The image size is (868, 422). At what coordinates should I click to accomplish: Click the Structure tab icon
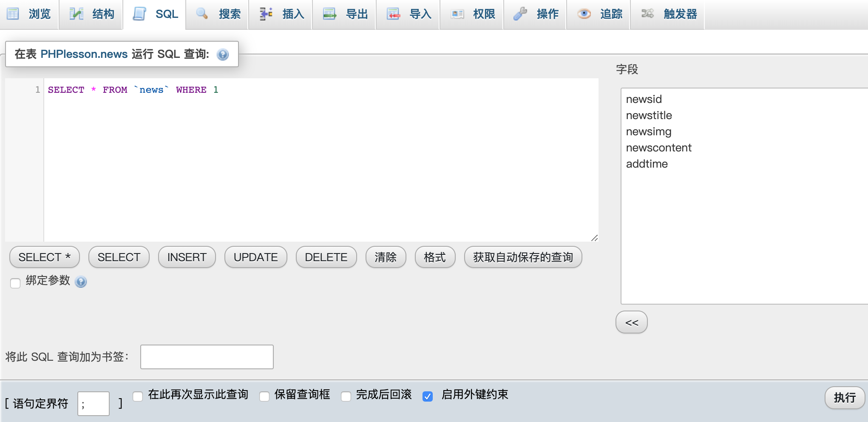(x=77, y=14)
